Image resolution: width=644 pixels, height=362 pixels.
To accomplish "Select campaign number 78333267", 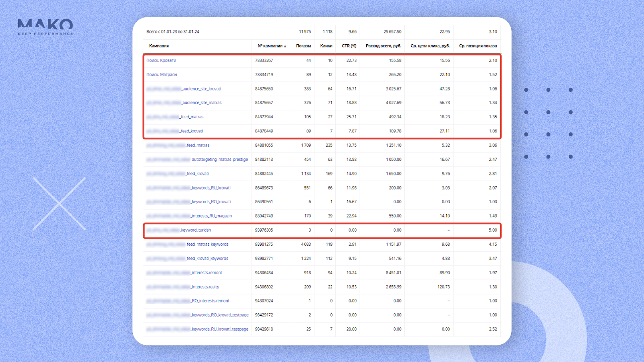I will 264,60.
